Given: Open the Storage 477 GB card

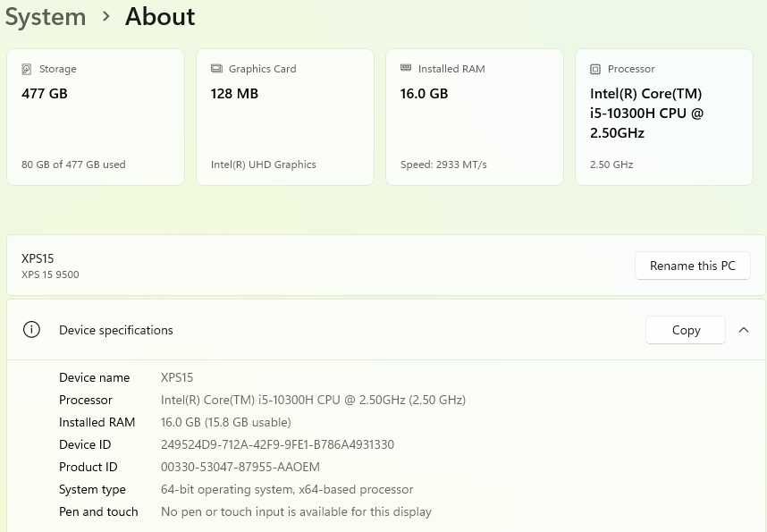Looking at the screenshot, I should click(x=96, y=117).
